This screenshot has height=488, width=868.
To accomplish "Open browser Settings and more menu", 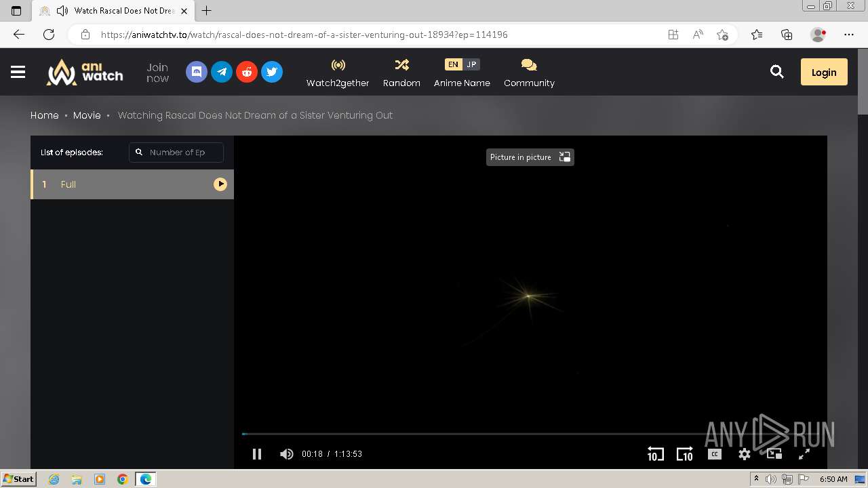I will click(849, 35).
